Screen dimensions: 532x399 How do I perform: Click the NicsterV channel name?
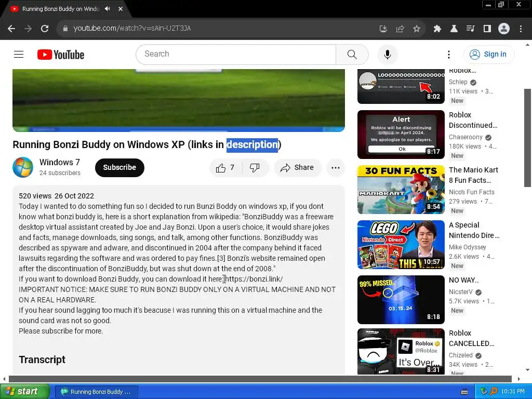coord(461,292)
